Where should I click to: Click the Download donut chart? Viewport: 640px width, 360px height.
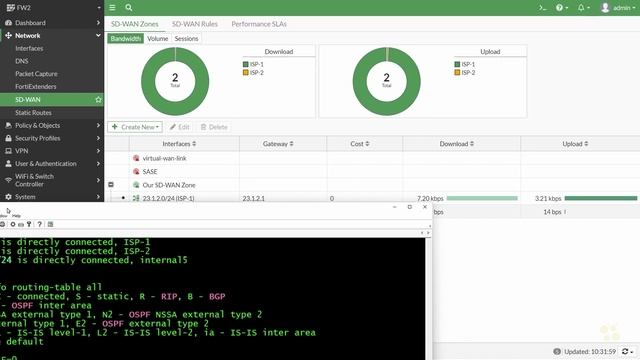tap(175, 81)
